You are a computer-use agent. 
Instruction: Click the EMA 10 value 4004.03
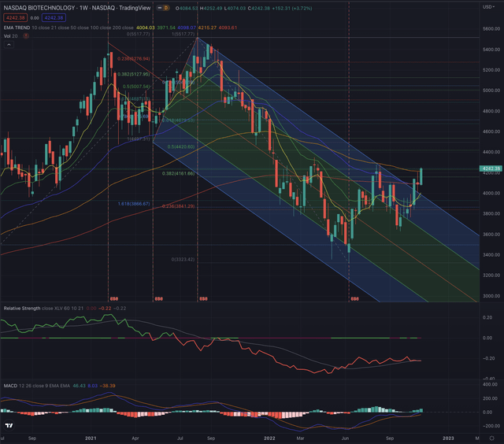145,28
